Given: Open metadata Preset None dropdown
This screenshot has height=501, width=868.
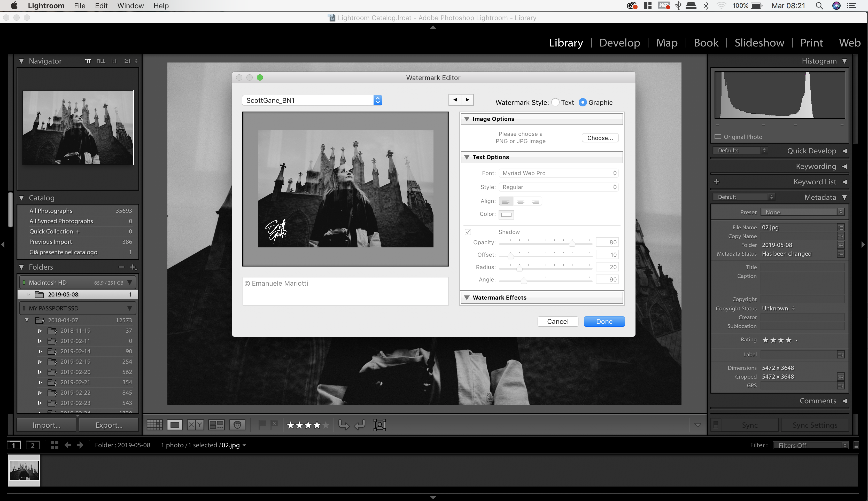Looking at the screenshot, I should (x=802, y=212).
